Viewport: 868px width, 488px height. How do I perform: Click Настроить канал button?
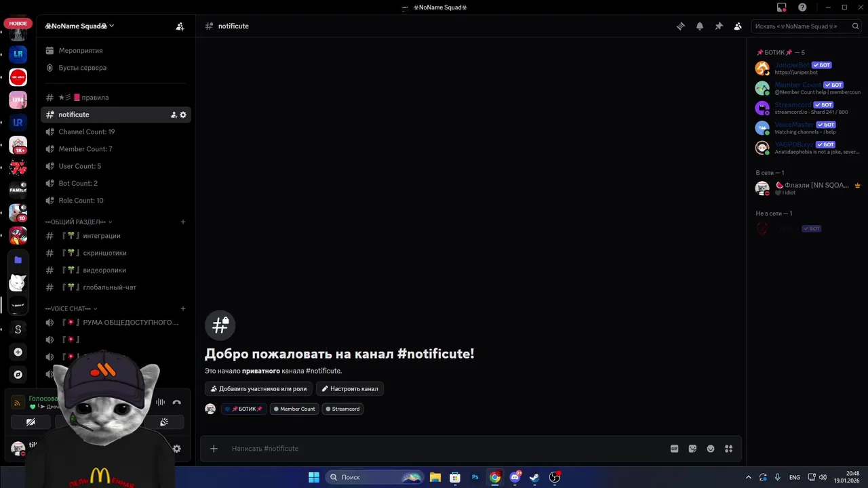click(350, 389)
